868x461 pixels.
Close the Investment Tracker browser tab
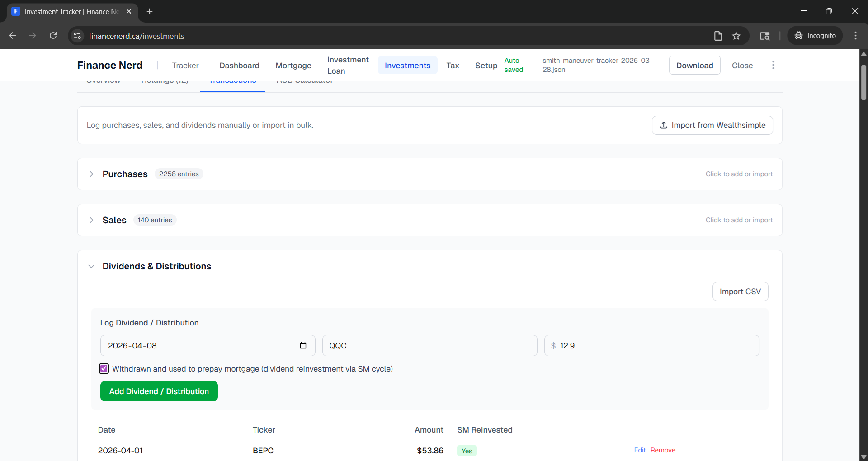pos(129,11)
